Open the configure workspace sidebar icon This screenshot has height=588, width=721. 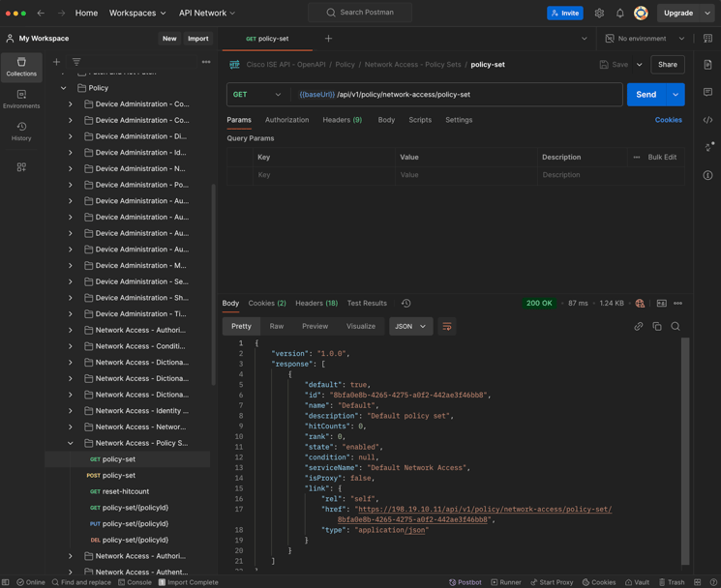click(21, 167)
